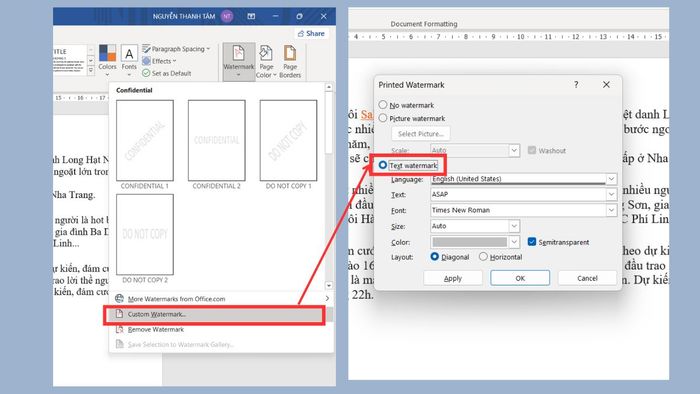
Task: Click the Share button
Action: pyautogui.click(x=311, y=33)
